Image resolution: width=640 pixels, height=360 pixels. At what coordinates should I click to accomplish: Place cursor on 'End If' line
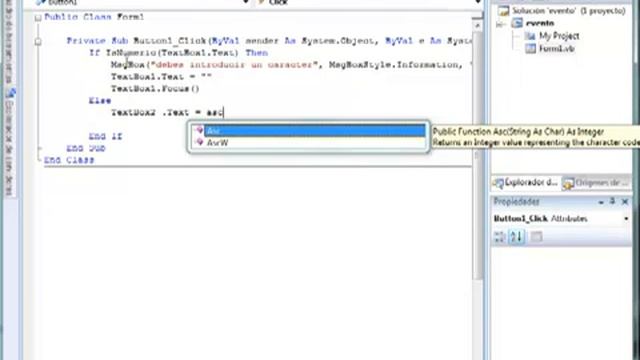(105, 136)
